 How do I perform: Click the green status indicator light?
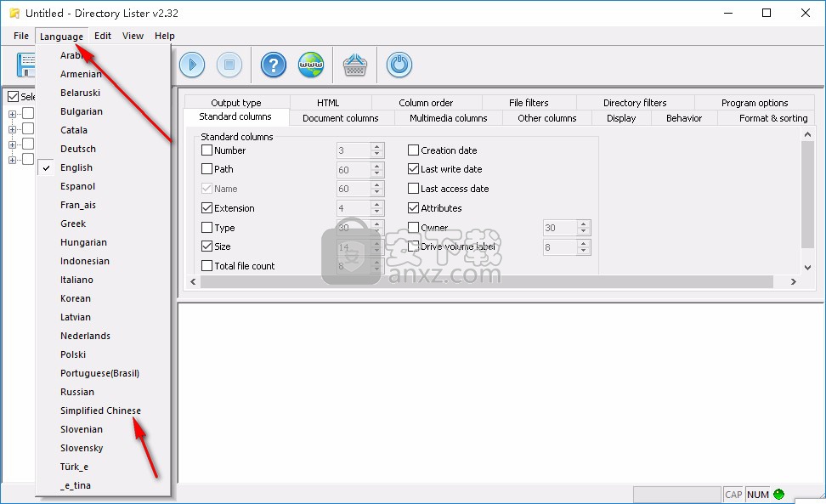(778, 495)
